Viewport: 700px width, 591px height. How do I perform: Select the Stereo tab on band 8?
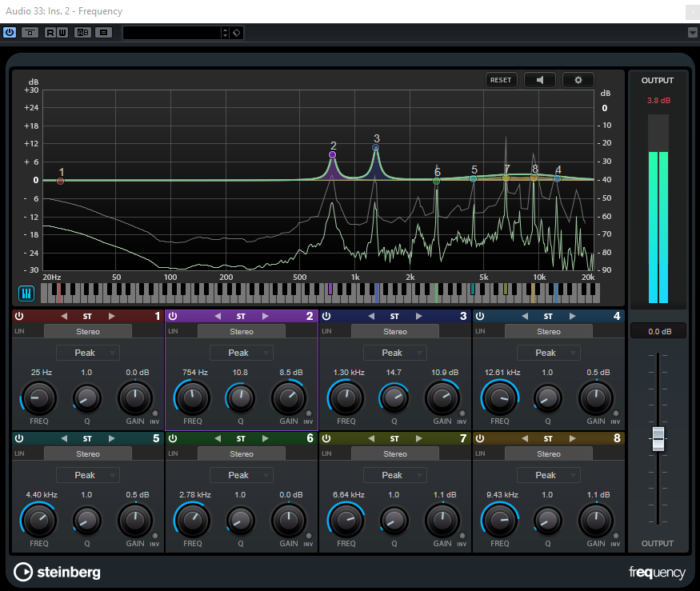coord(549,454)
